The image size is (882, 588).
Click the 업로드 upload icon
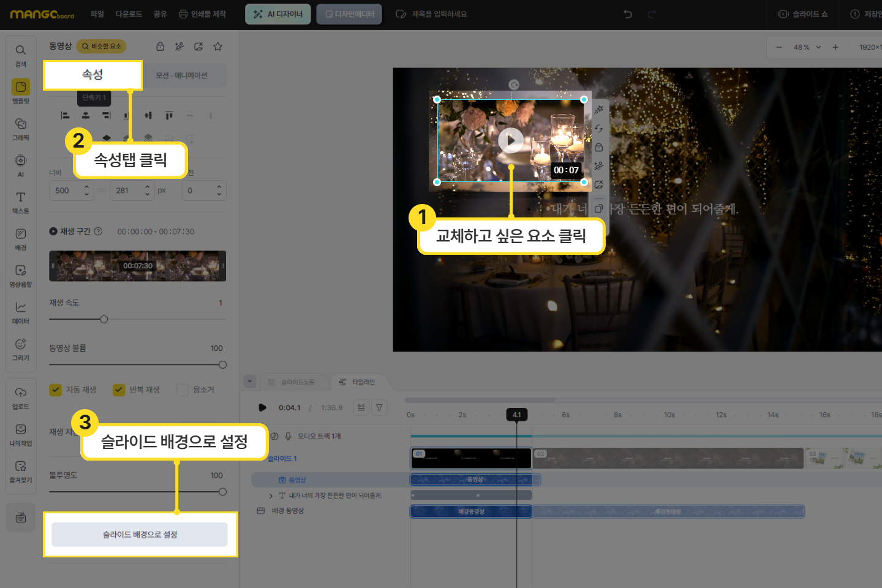(x=21, y=393)
